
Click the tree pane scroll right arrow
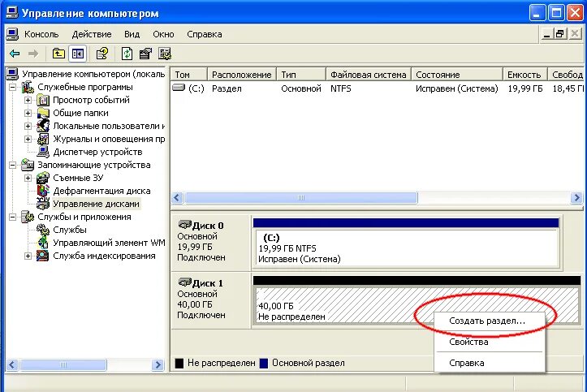pos(158,364)
